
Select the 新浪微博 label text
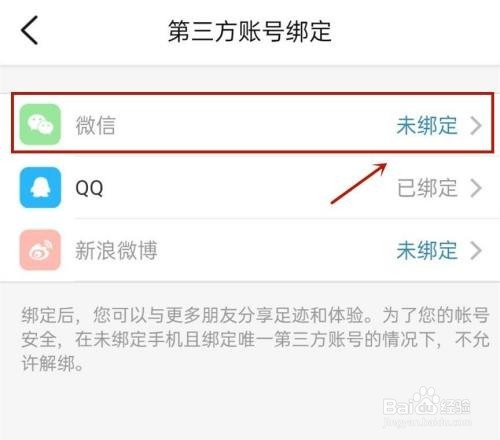click(x=116, y=250)
